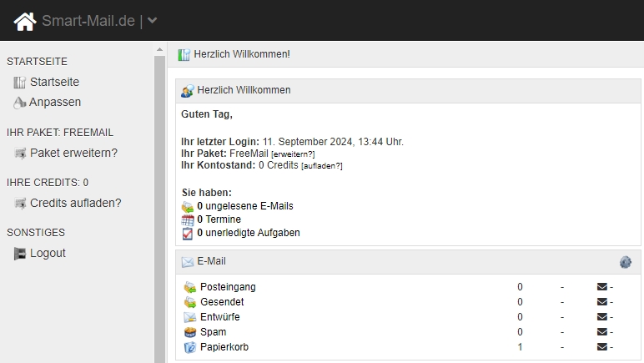The image size is (644, 363).
Task: Click the black envelope icon in the Entwürfe row
Action: pyautogui.click(x=602, y=316)
